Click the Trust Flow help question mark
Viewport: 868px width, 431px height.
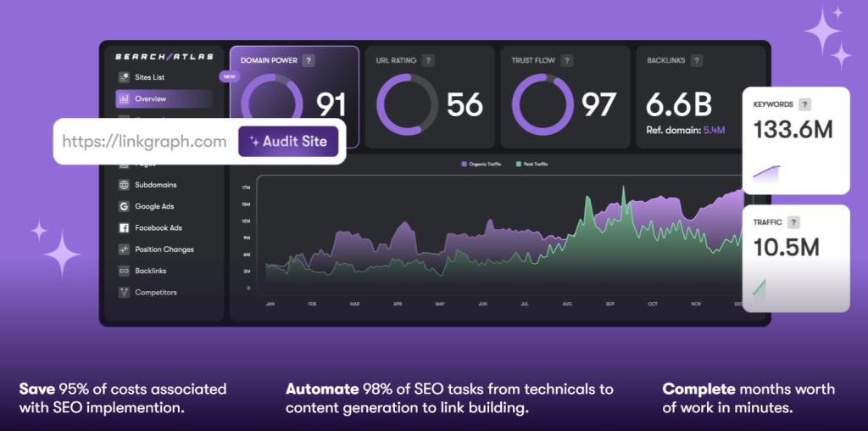pos(567,60)
